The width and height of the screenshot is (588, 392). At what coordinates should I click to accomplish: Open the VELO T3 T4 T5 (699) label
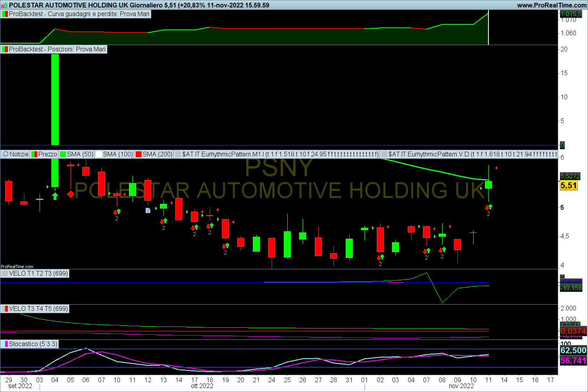(x=35, y=309)
